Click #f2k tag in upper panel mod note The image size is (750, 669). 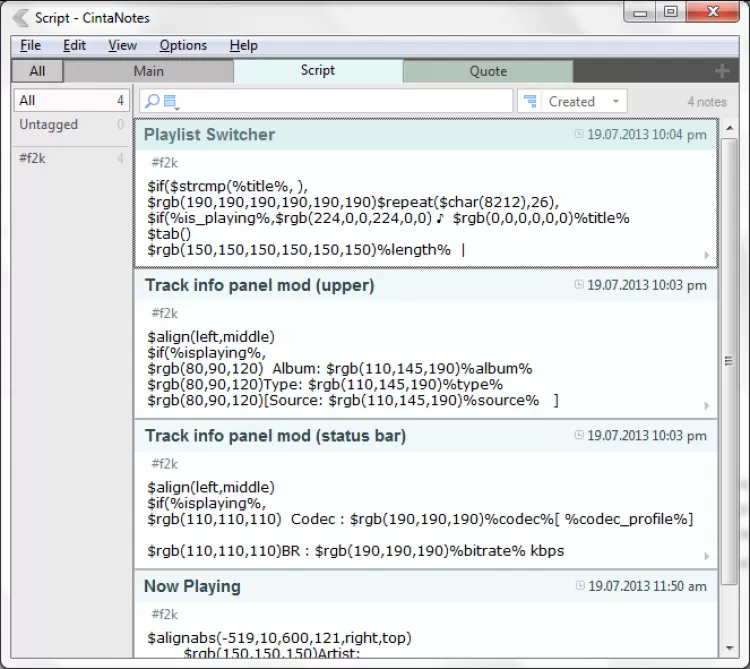(165, 313)
